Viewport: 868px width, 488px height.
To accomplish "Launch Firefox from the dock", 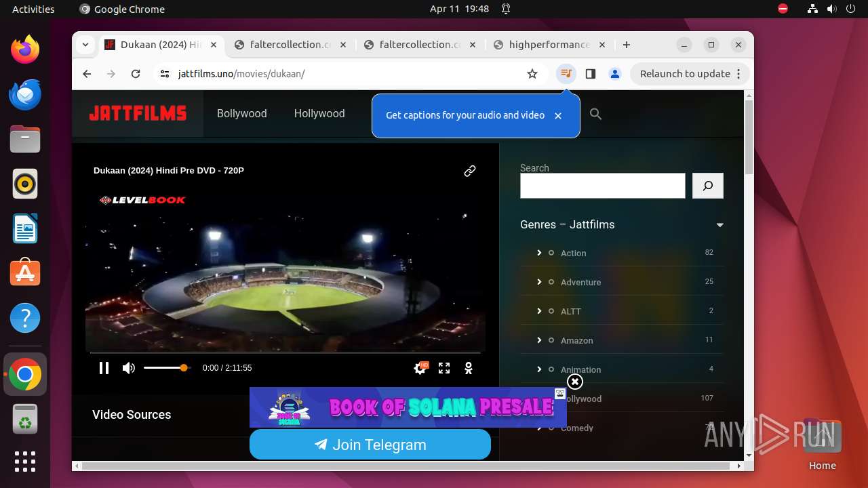I will coord(25,49).
